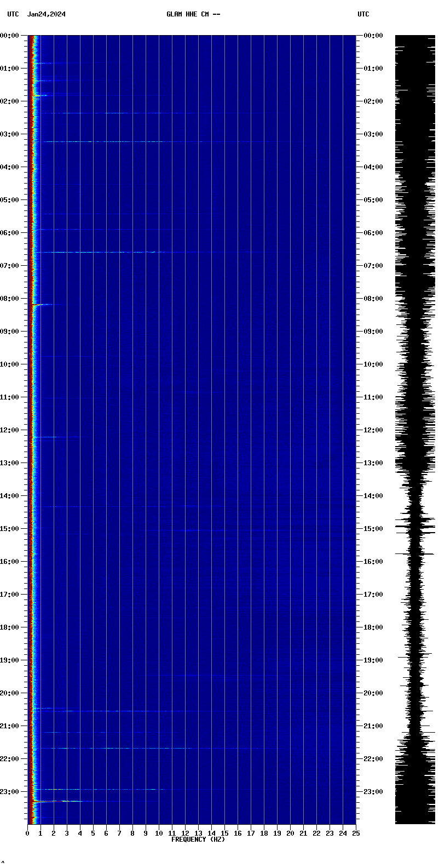Viewport: 439px width, 868px height.
Task: Select the 23:00 marker on left time axis
Action: click(10, 792)
